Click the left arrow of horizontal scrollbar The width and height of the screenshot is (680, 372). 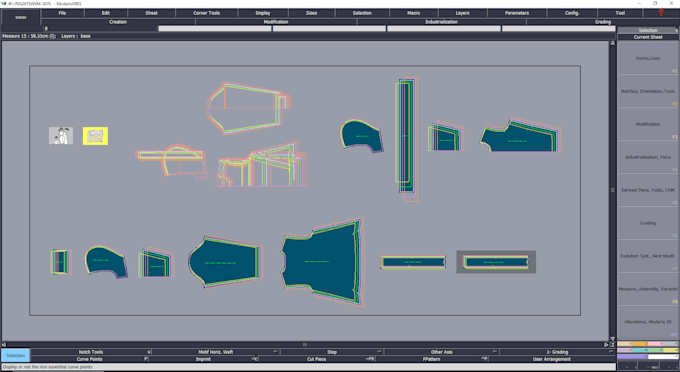coord(4,345)
